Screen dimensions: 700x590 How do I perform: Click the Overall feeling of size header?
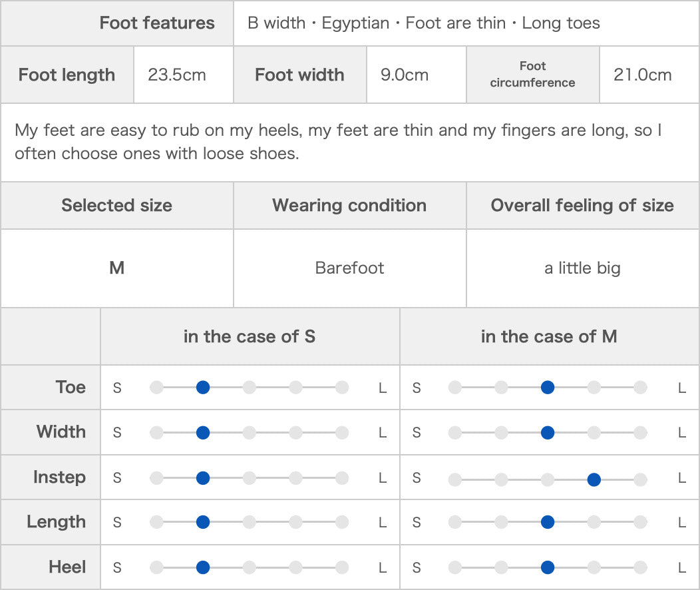tap(583, 206)
